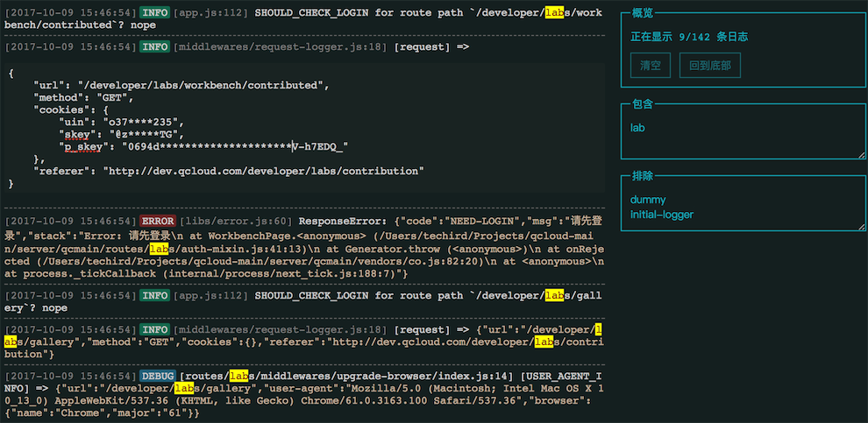Click the INFO badge of the gallery login-check entry
The height and width of the screenshot is (423, 868).
pos(154,296)
